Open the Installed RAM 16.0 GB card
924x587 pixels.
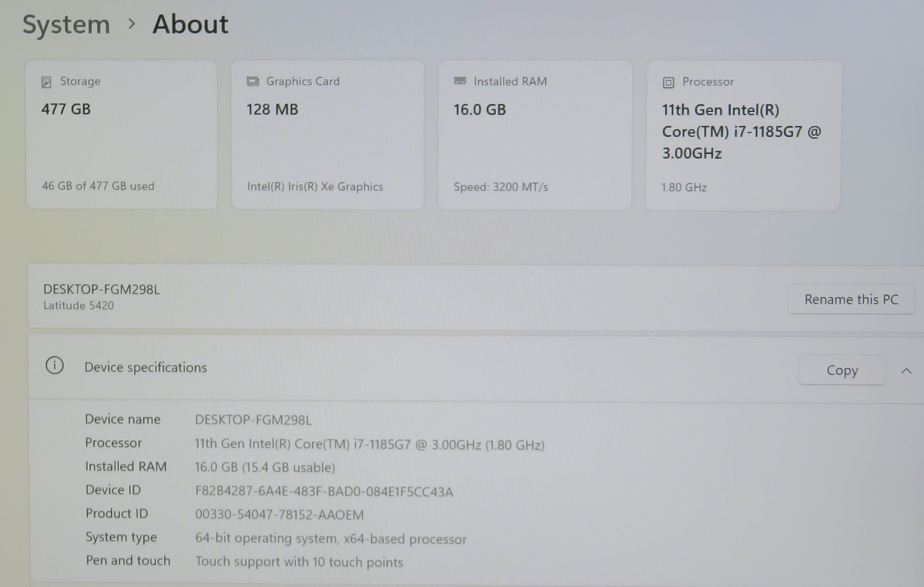point(534,134)
